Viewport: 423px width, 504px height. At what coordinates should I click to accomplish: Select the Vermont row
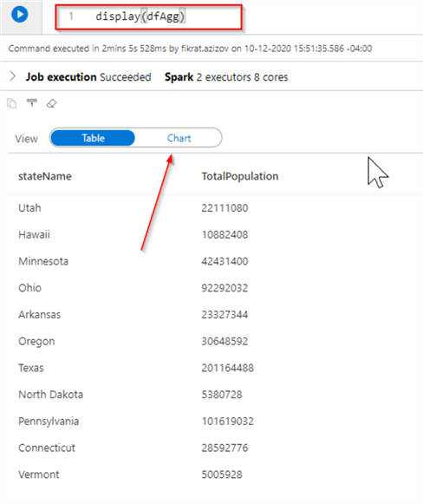tap(215, 475)
